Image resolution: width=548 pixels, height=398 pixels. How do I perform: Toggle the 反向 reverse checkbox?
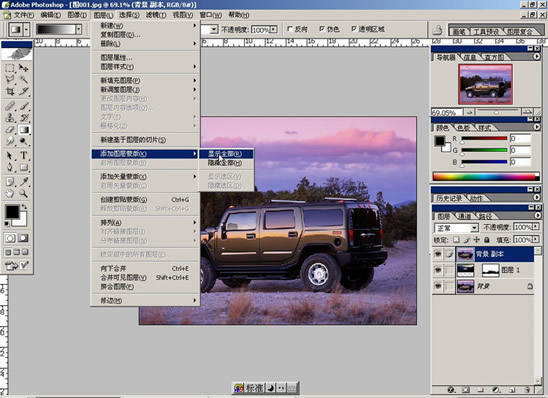click(290, 29)
